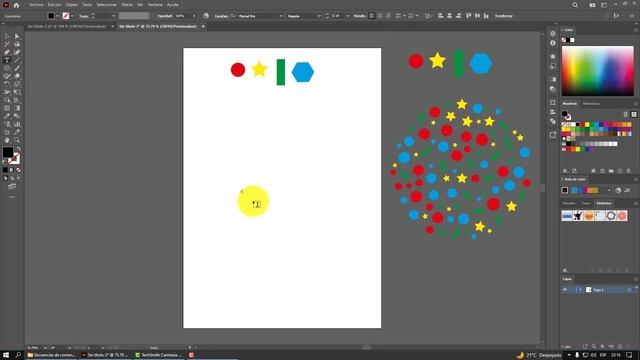Open the Arrange Documents icon
The image size is (640, 360).
point(592,5)
